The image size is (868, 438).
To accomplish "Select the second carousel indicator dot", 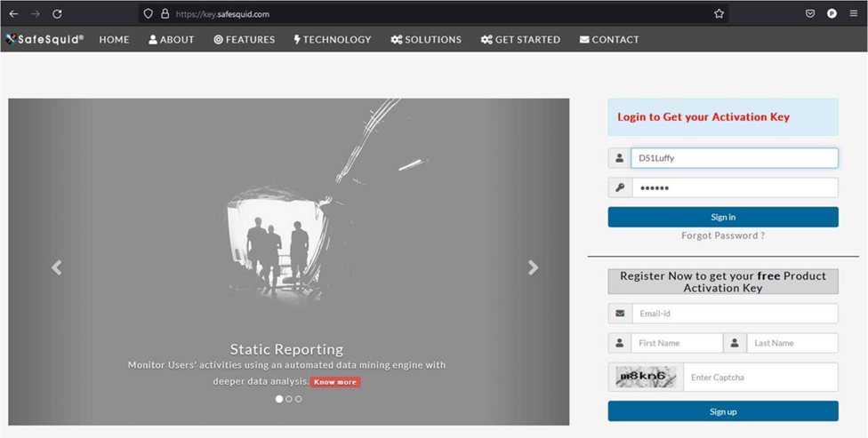I will [289, 399].
